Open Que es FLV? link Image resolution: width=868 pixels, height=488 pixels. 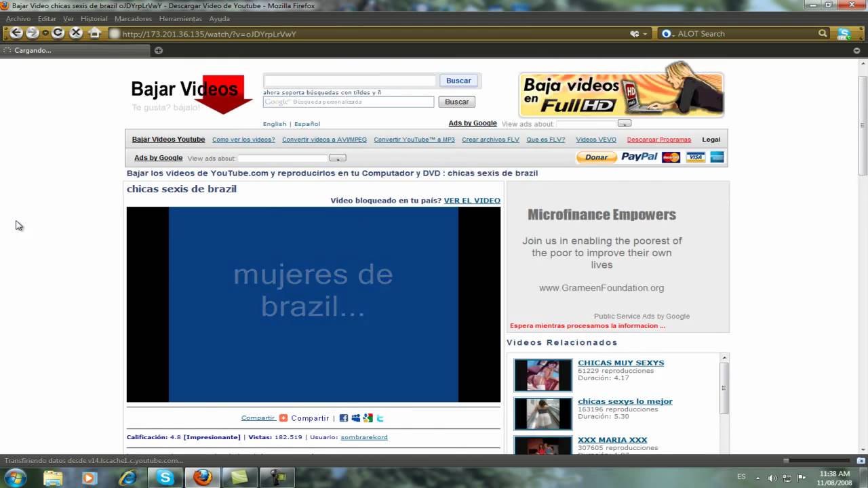pos(546,140)
